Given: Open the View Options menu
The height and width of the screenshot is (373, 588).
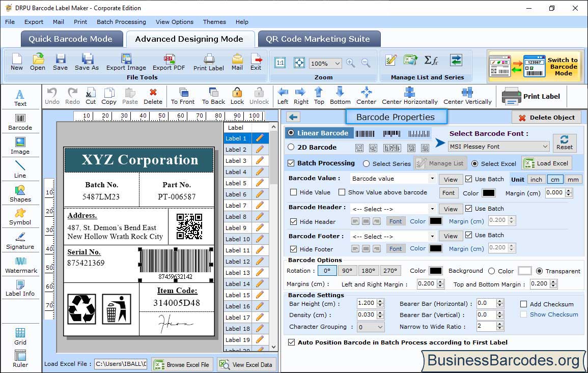Looking at the screenshot, I should [175, 22].
